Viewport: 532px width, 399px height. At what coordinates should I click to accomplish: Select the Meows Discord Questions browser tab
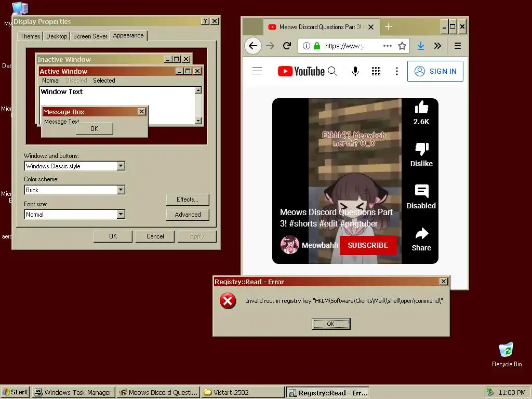pos(320,27)
